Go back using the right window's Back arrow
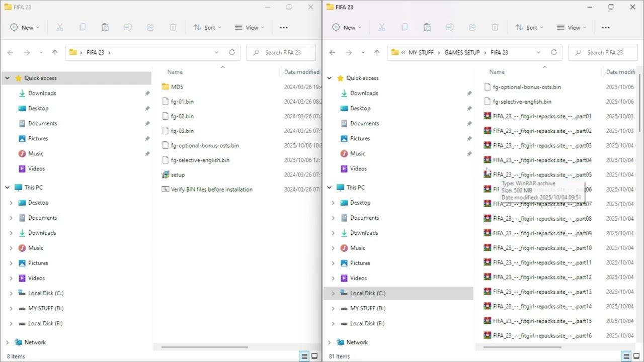 332,52
